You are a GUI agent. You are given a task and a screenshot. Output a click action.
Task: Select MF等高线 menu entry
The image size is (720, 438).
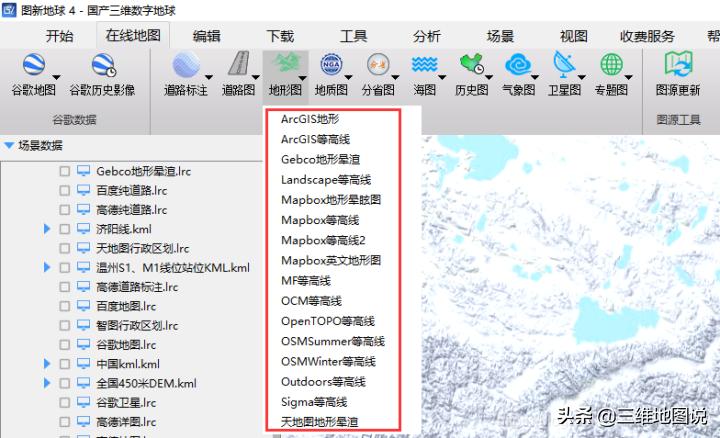[x=306, y=281]
